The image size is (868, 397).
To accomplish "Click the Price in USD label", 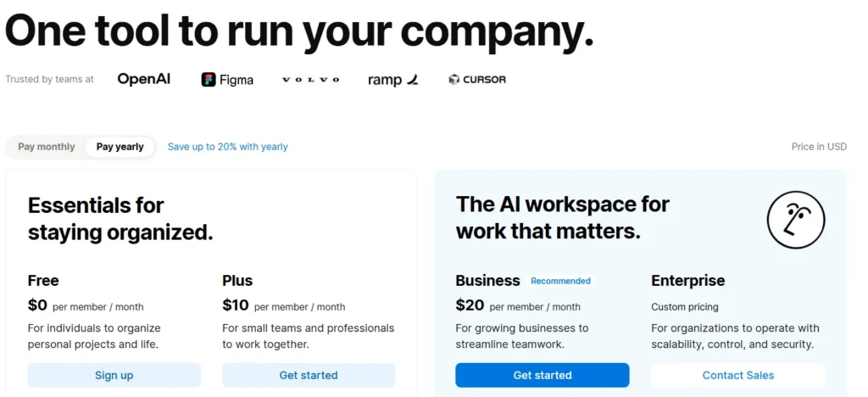I will coord(819,147).
